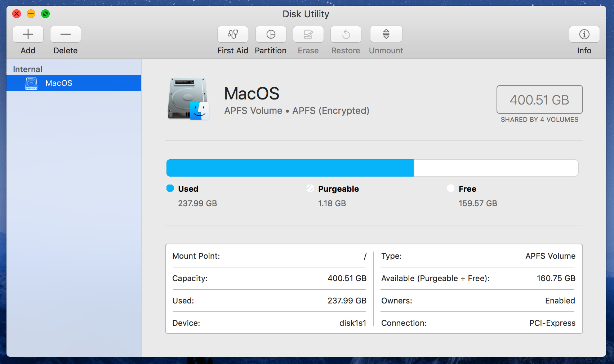Click the APFS Volume type value in table

coord(551,256)
